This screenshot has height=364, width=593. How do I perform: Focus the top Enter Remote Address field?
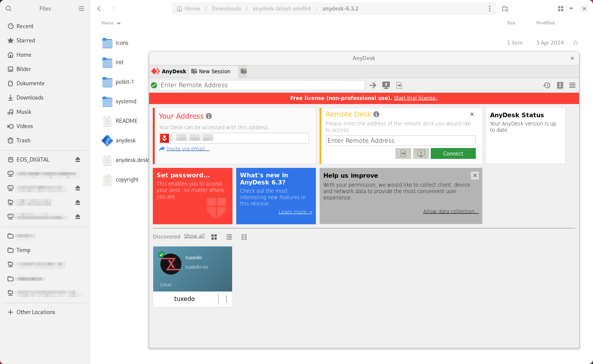pos(262,85)
